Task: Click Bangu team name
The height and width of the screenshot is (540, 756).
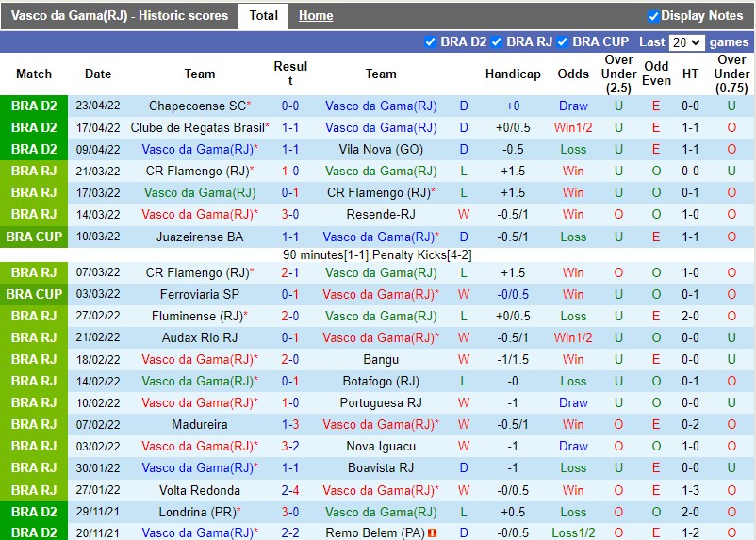Action: tap(381, 360)
